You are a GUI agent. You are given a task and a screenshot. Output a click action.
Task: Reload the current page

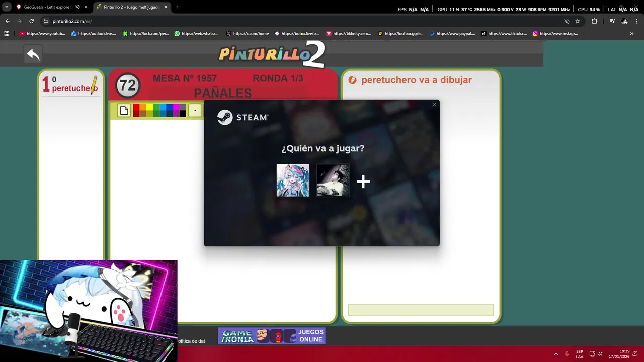tap(31, 21)
